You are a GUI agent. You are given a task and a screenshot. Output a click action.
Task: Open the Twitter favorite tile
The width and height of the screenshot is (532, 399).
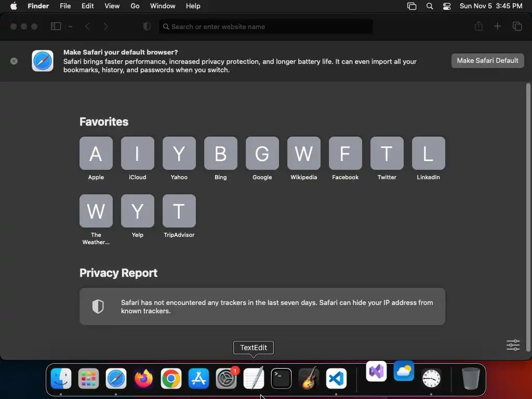pos(387,153)
